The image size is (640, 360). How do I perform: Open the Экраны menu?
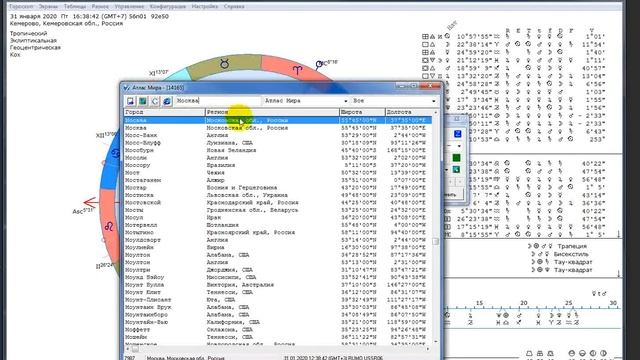[48, 7]
